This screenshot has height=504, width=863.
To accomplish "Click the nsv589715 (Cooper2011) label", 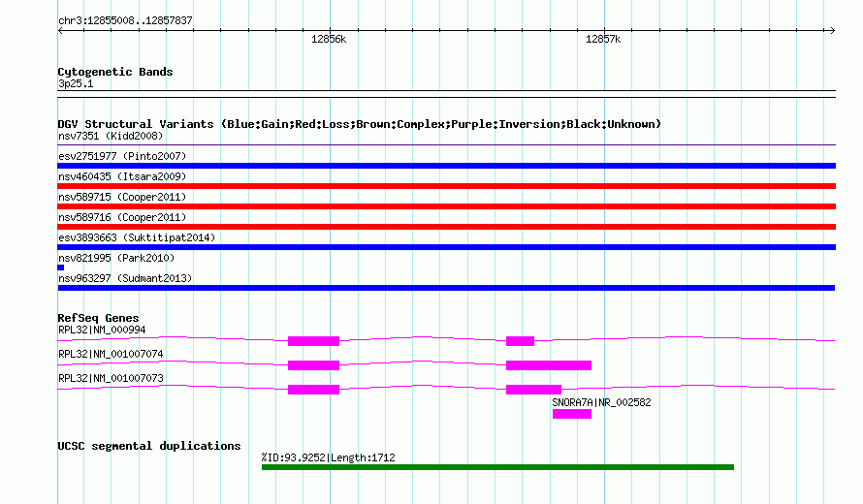I will [122, 197].
